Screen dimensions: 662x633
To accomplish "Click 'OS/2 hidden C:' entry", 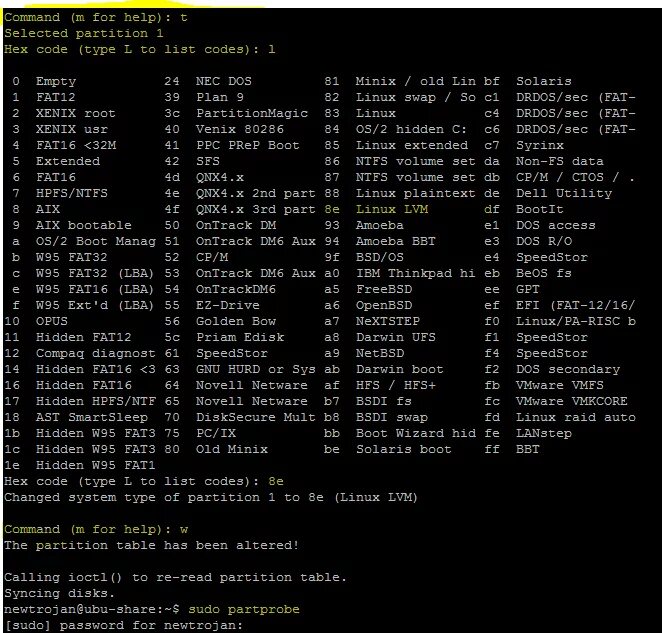I will (x=411, y=130).
